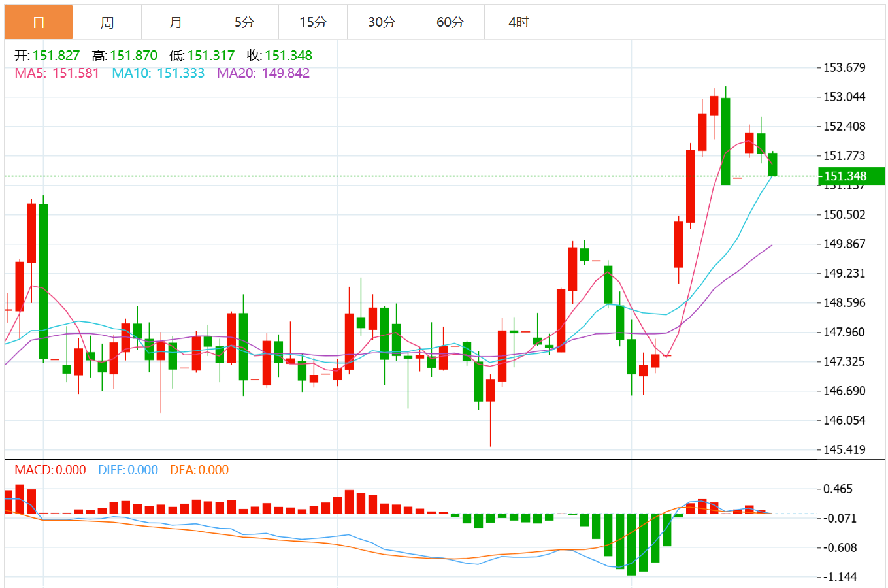Screen dimensions: 888x588
Task: Choose the 30分 timeframe tab
Action: [382, 22]
